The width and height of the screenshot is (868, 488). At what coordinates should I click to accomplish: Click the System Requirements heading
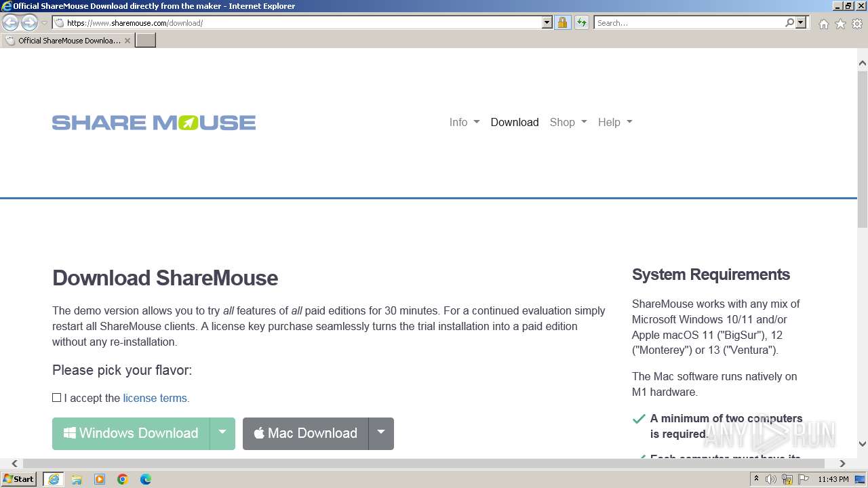[x=711, y=274]
